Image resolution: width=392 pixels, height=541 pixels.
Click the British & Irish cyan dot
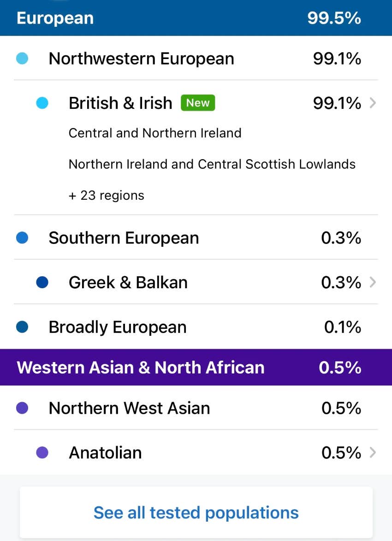point(42,103)
